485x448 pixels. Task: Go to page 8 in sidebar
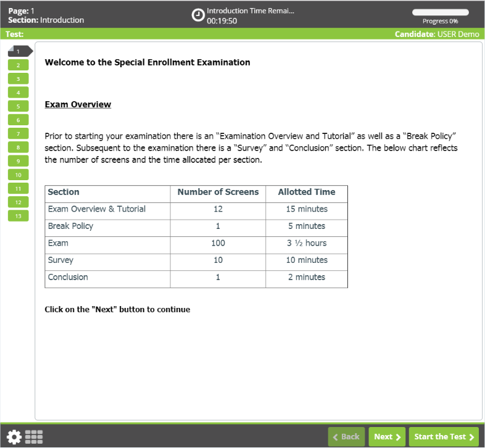click(x=18, y=147)
